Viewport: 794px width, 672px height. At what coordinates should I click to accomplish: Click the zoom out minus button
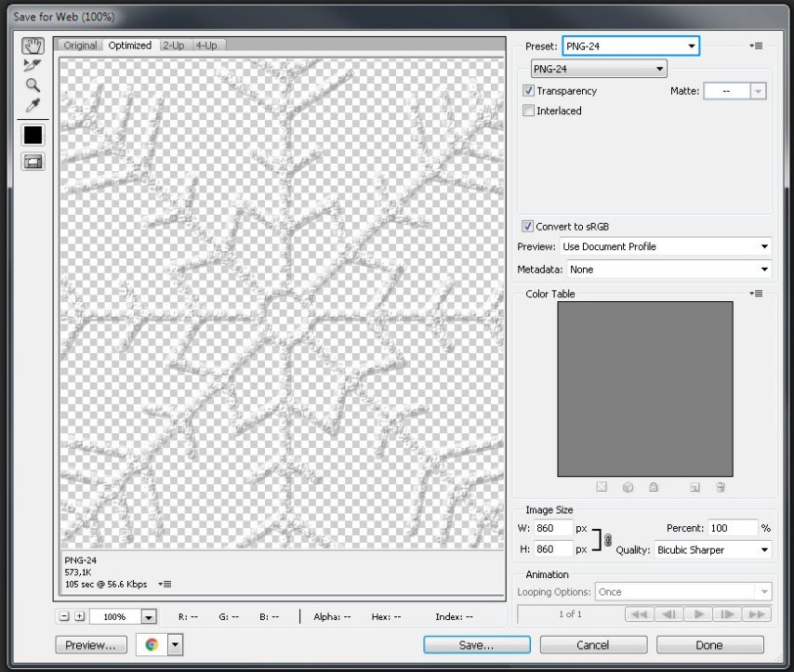click(x=64, y=616)
